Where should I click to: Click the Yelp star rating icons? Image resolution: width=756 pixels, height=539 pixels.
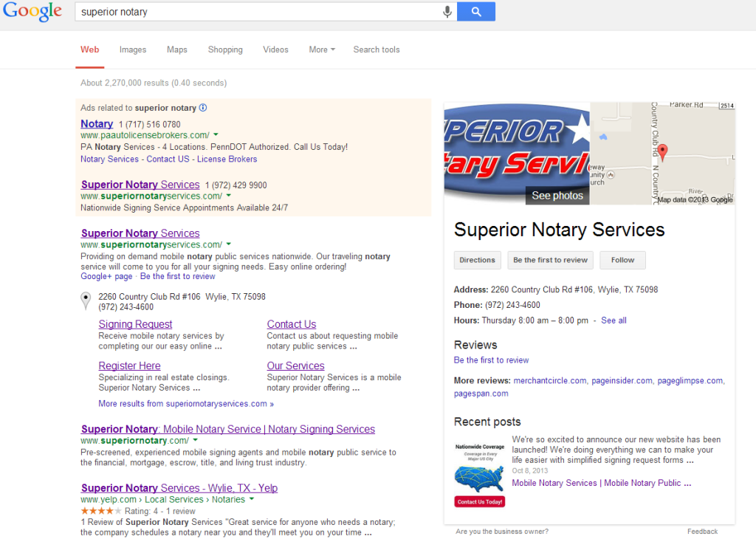point(100,511)
